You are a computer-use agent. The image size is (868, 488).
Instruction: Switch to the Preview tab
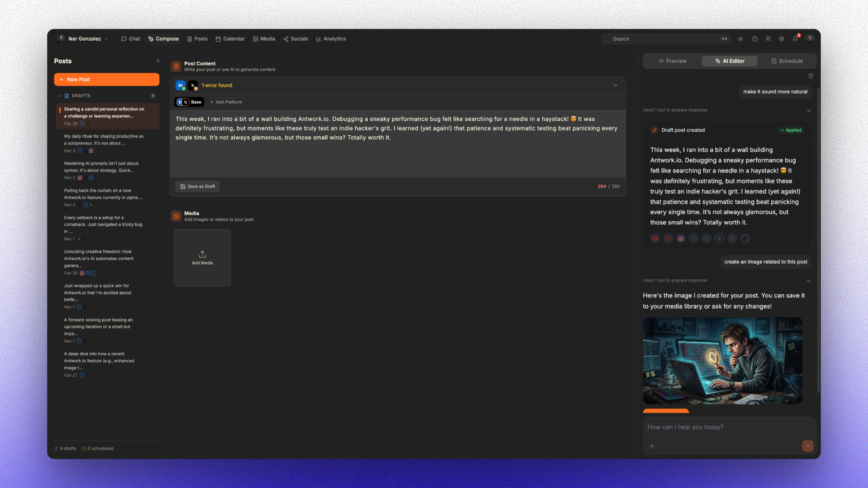(672, 61)
